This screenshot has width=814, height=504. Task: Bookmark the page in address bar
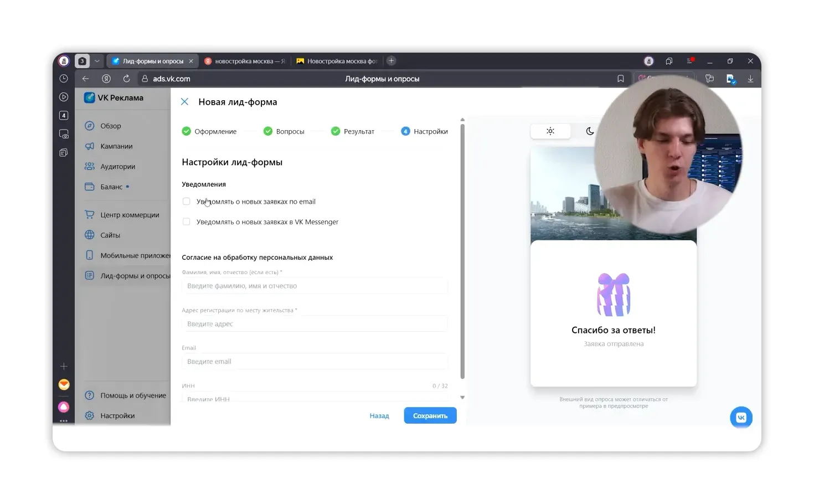tap(621, 79)
